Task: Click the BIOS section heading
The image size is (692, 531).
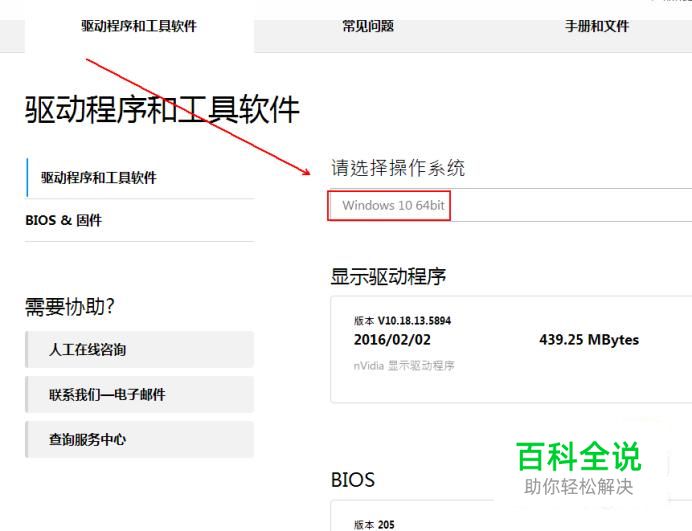Action: point(353,480)
